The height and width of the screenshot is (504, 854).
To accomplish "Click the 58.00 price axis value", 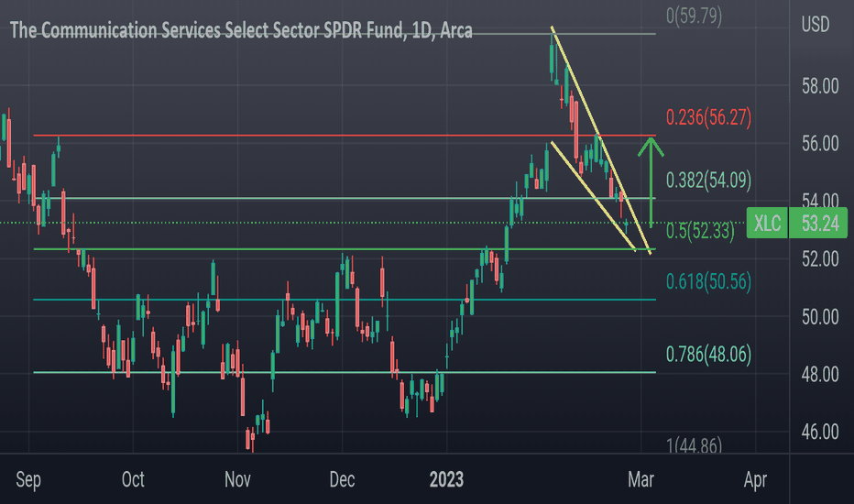I will [820, 86].
